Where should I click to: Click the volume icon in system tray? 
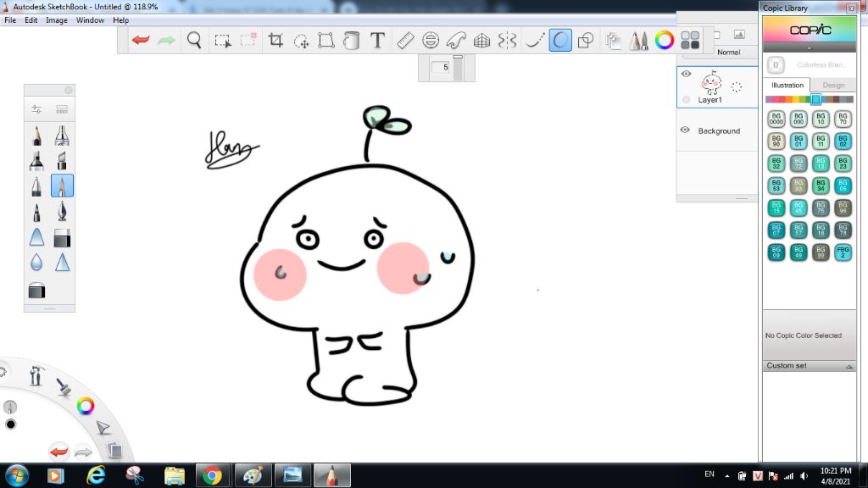click(x=804, y=476)
